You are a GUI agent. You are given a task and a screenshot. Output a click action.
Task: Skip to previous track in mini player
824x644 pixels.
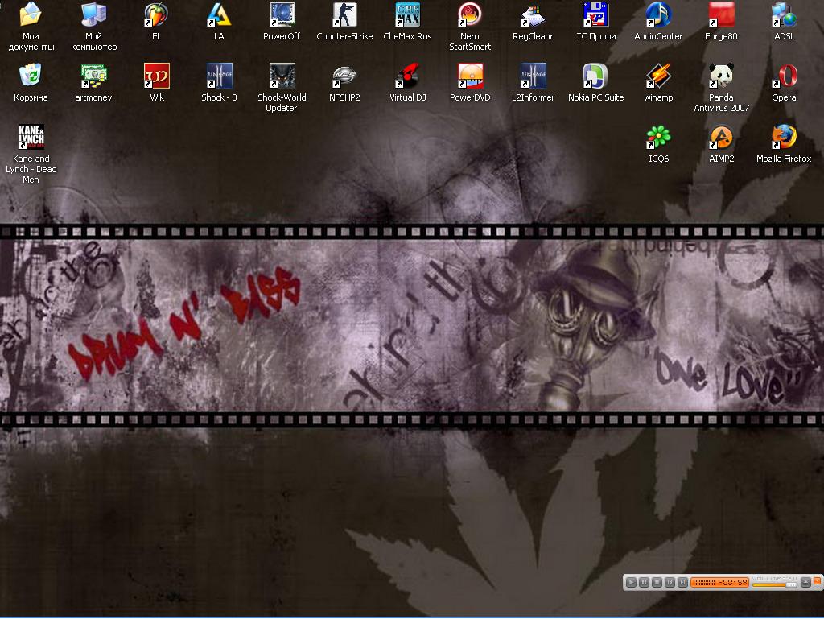point(669,583)
